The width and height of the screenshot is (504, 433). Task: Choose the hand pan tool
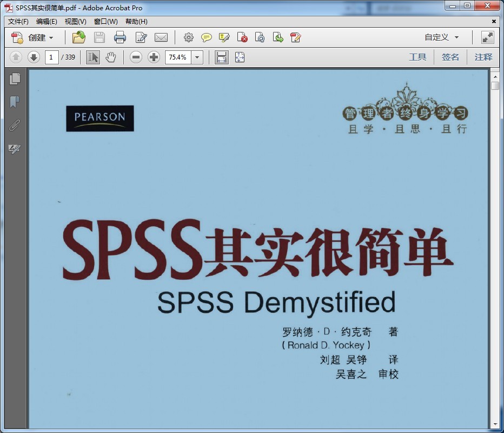click(110, 57)
